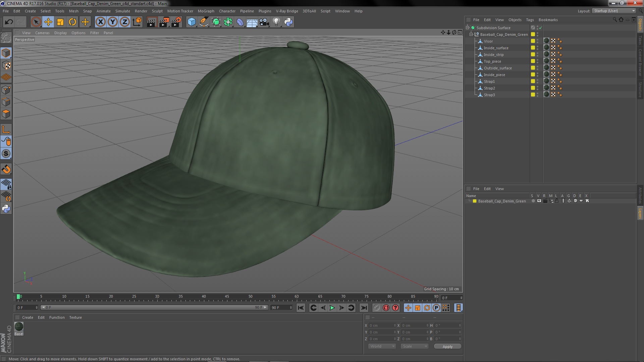The width and height of the screenshot is (644, 362).
Task: Click the Strap1 material tag
Action: (x=546, y=81)
